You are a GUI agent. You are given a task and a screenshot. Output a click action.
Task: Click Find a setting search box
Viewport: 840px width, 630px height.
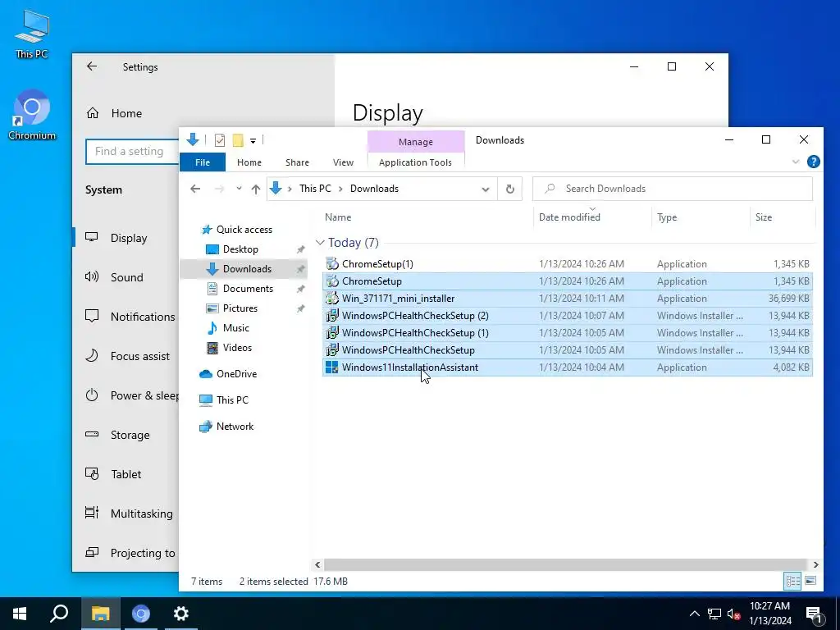[x=132, y=152]
